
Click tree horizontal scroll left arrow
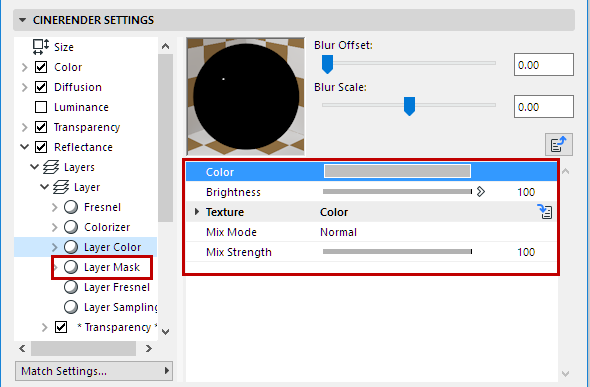[x=22, y=349]
